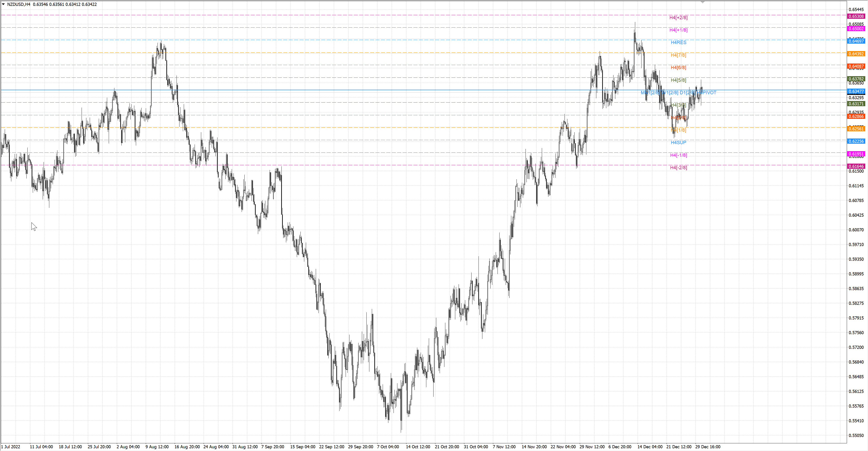Click 0.55765 on the price axis
This screenshot has height=451, width=868.
click(856, 406)
